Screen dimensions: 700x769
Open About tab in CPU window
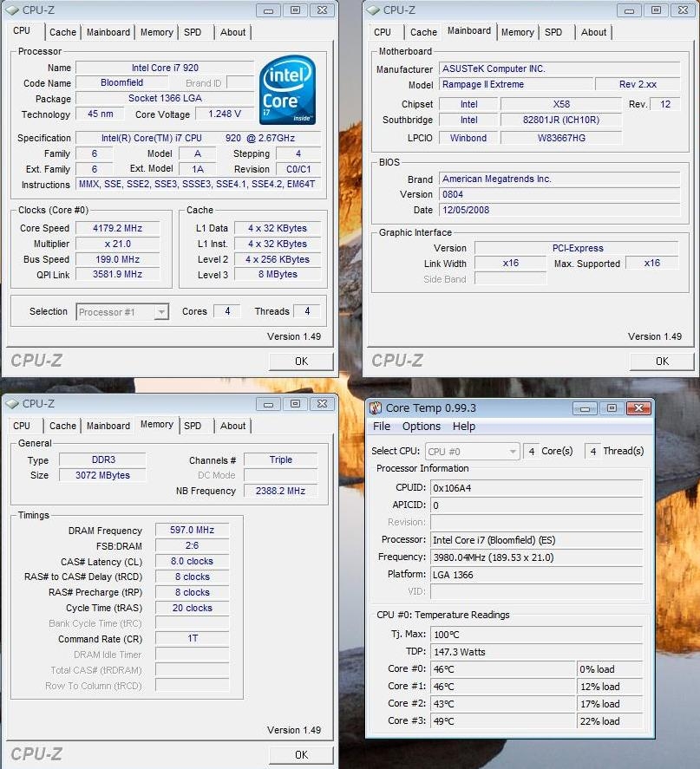[x=232, y=32]
